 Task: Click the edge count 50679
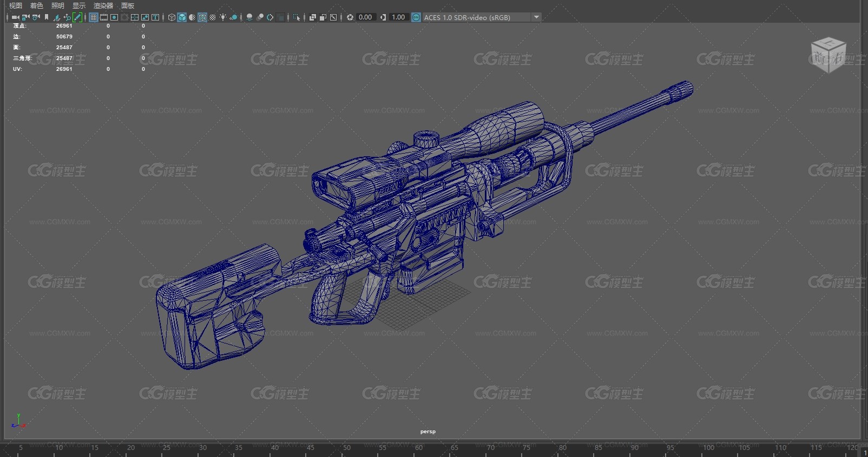(x=64, y=37)
